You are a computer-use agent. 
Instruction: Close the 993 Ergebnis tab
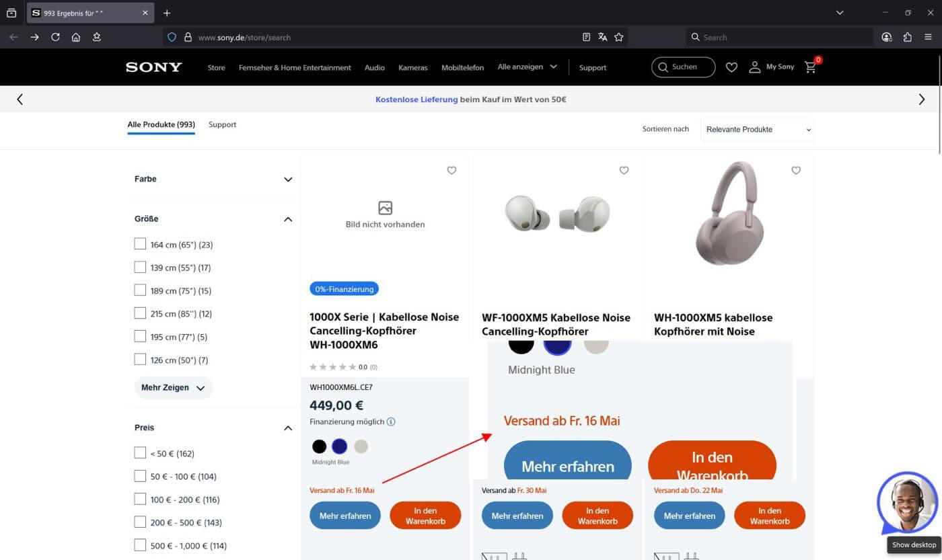[x=145, y=13]
